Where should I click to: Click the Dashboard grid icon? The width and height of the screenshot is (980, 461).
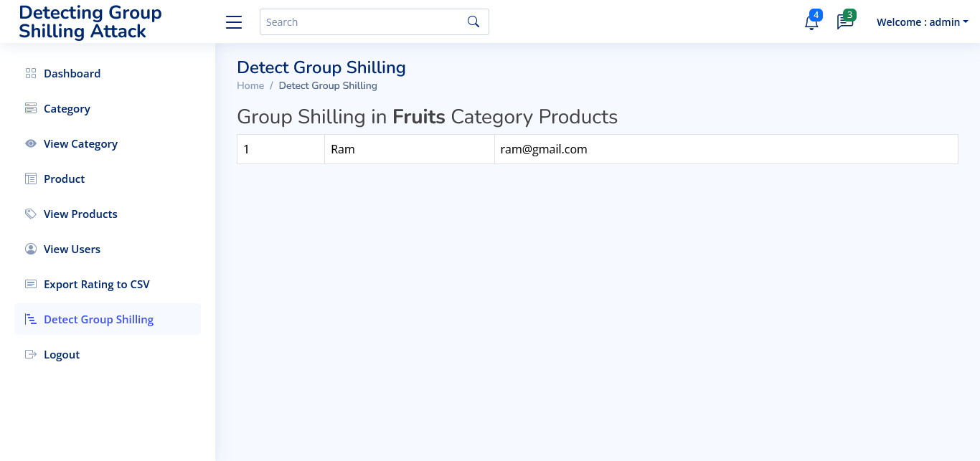(31, 73)
